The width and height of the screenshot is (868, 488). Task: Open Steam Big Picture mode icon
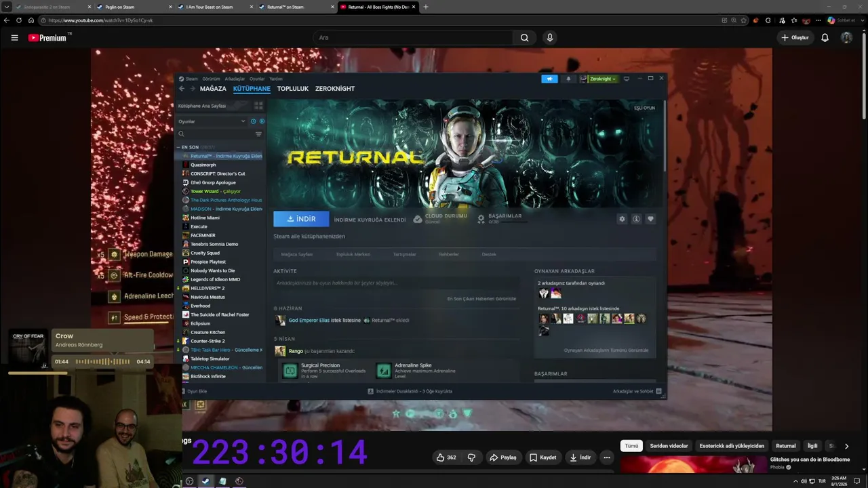coord(627,79)
